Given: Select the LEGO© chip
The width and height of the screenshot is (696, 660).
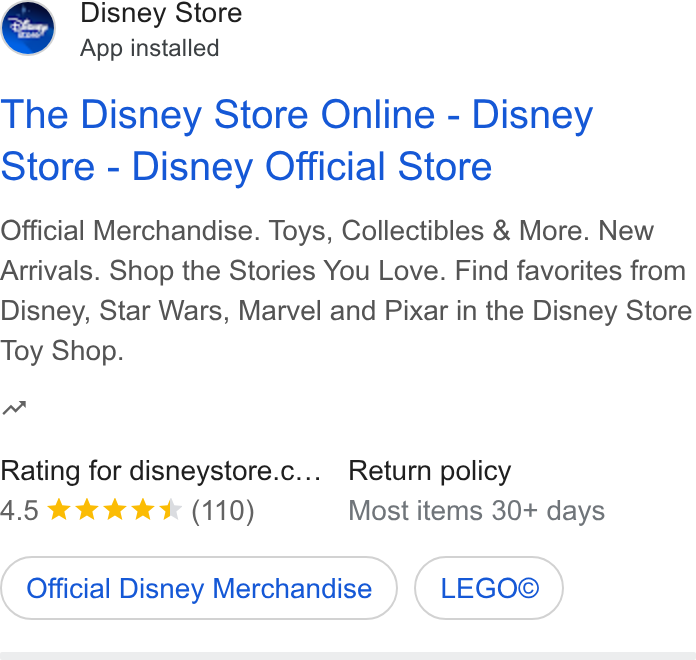Looking at the screenshot, I should [x=489, y=588].
